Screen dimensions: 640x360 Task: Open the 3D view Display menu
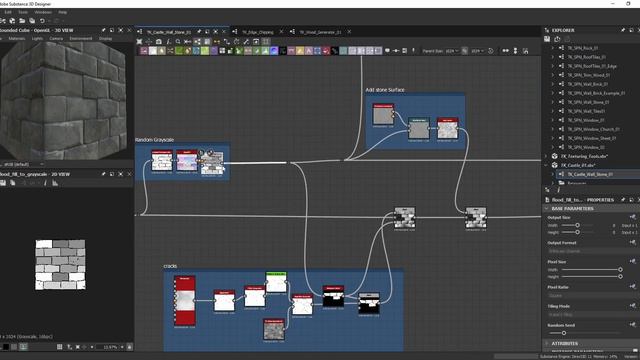105,38
